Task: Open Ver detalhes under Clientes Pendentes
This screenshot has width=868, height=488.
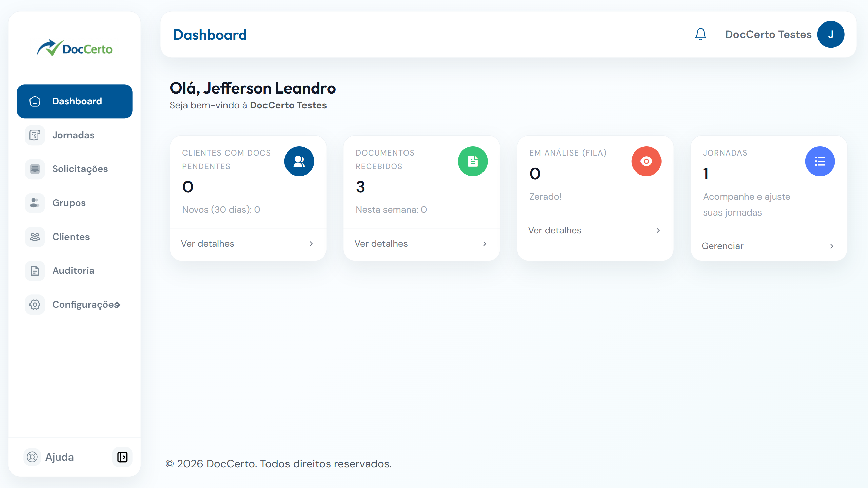Action: 208,244
